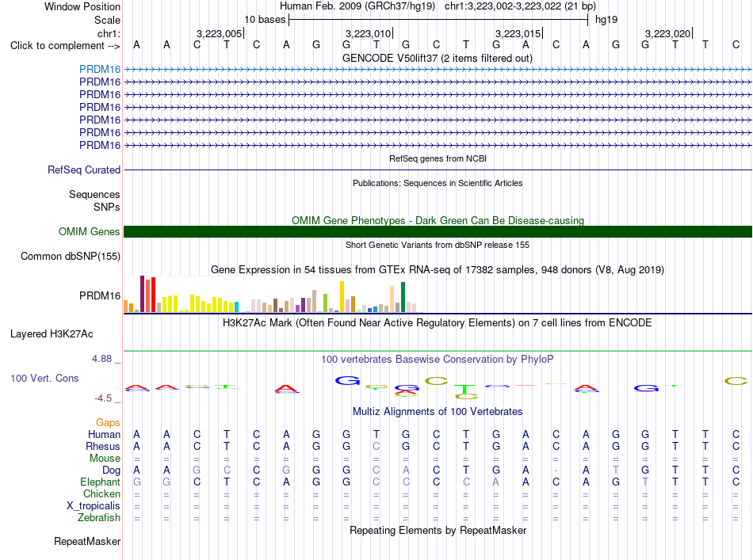Click the 'Click to complement' sequence label
Image resolution: width=753 pixels, height=560 pixels.
click(x=65, y=46)
